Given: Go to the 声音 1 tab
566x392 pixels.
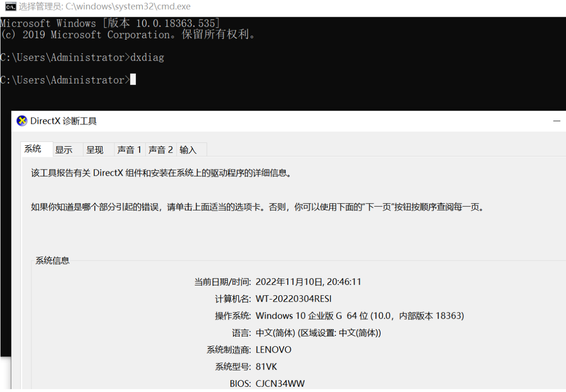Looking at the screenshot, I should [x=130, y=150].
